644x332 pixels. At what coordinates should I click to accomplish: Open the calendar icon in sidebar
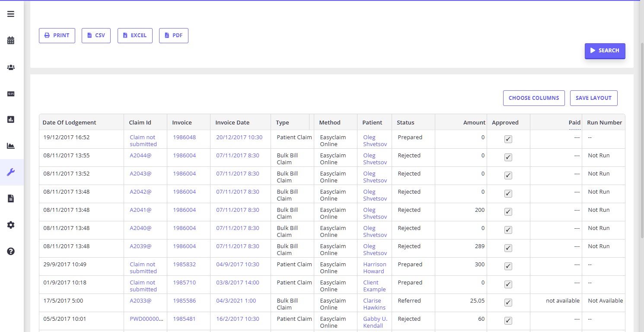[x=11, y=41]
